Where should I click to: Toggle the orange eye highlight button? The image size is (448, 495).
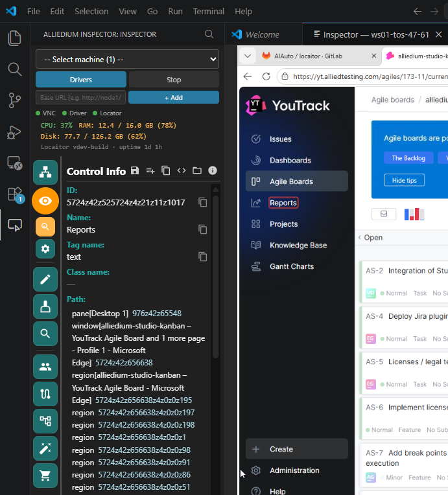point(45,201)
